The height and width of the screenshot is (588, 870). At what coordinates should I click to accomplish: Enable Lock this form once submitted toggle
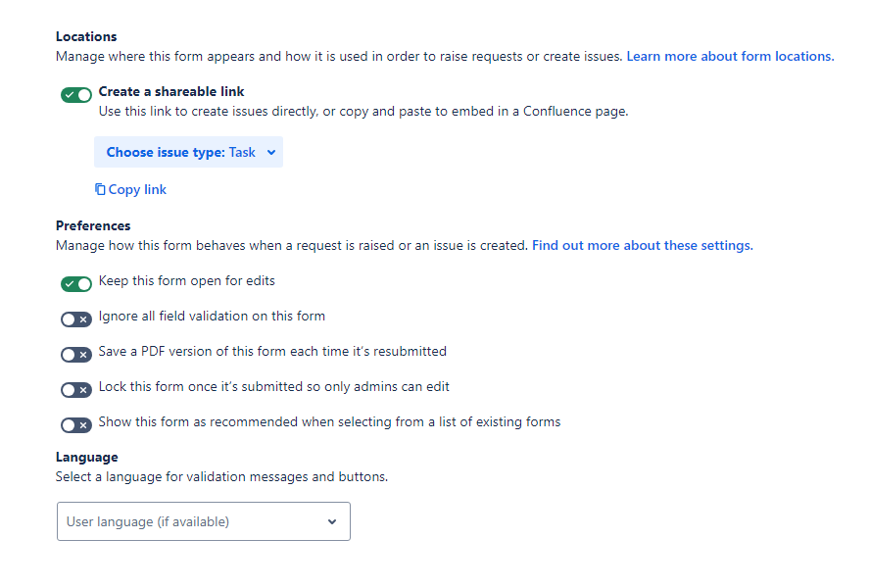click(76, 390)
